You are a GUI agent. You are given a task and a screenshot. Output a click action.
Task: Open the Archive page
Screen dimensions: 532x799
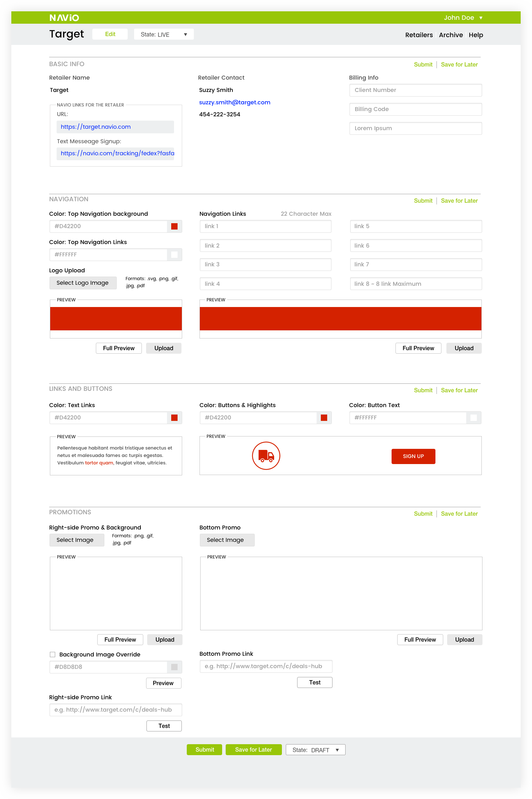tap(451, 35)
